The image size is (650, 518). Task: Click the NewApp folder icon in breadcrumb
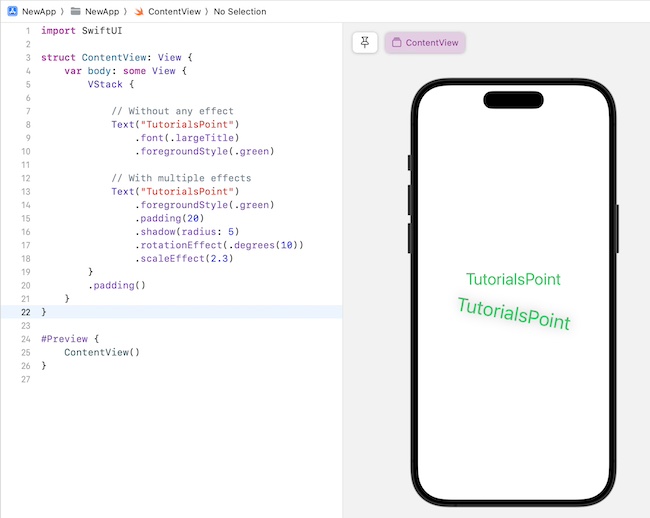(x=76, y=10)
